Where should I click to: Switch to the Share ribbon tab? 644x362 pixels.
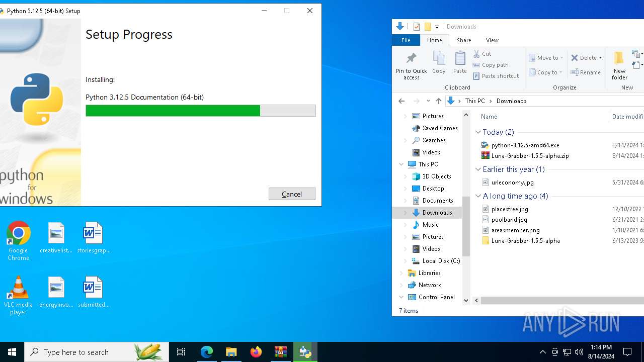click(464, 40)
